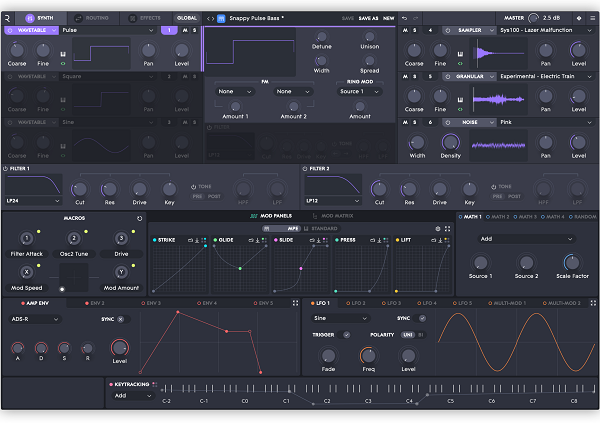Viewport: 600px width, 423px height.
Task: Toggle the LFO 1 TRIGGER checkbox
Action: click(x=347, y=335)
